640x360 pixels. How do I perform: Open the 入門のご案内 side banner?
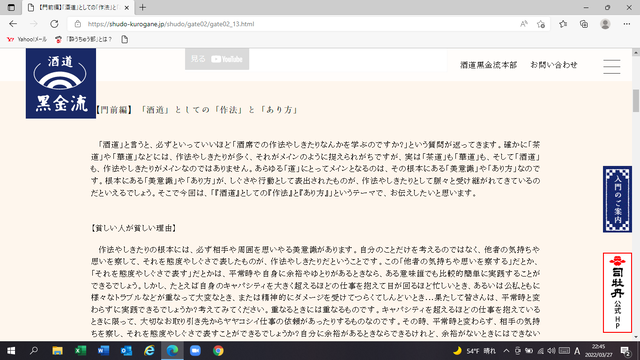(617, 199)
